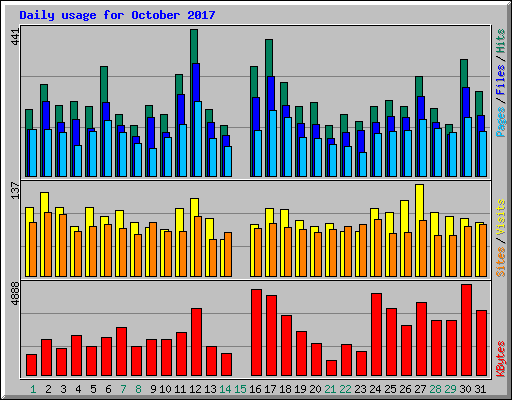Image resolution: width=512 pixels, height=400 pixels.
Task: Select green day label 28
Action: pos(435,389)
